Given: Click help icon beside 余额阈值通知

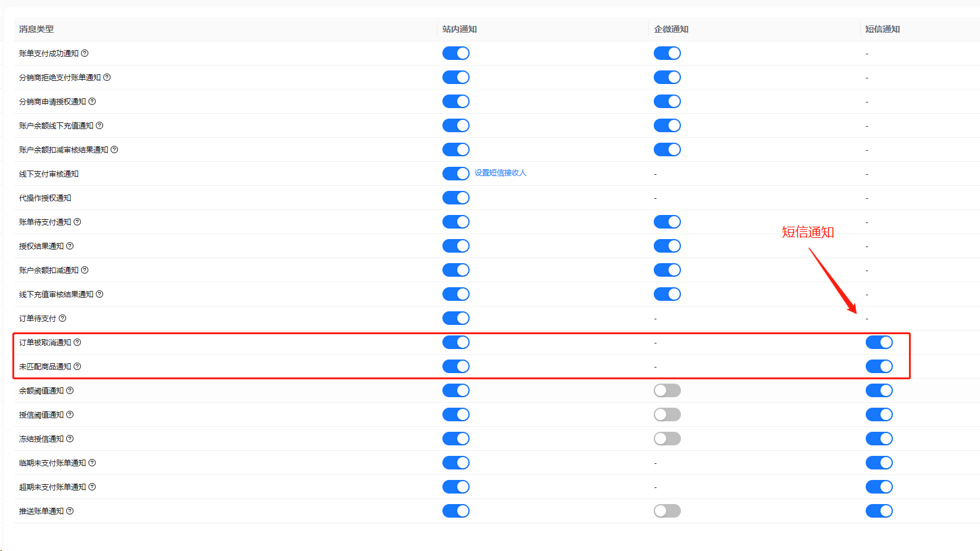Looking at the screenshot, I should 70,390.
